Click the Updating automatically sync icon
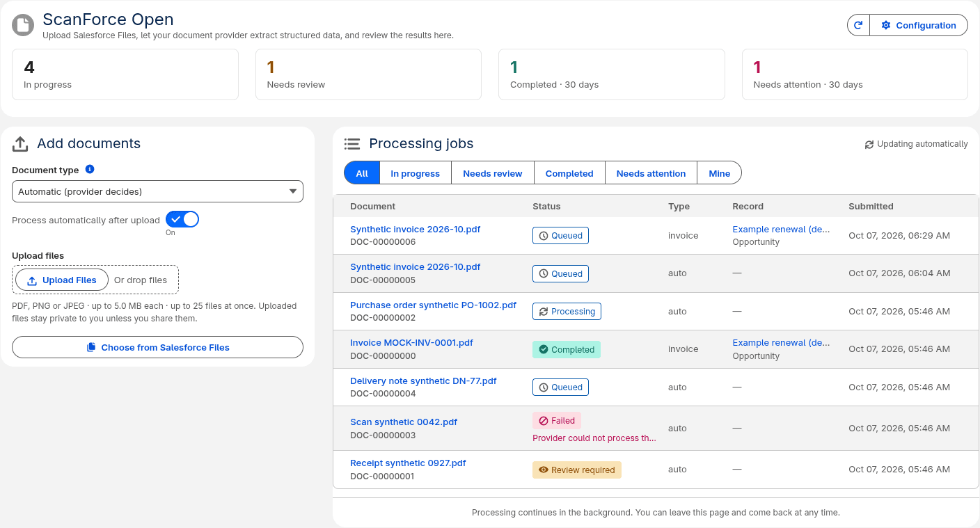The height and width of the screenshot is (528, 980). click(x=869, y=144)
